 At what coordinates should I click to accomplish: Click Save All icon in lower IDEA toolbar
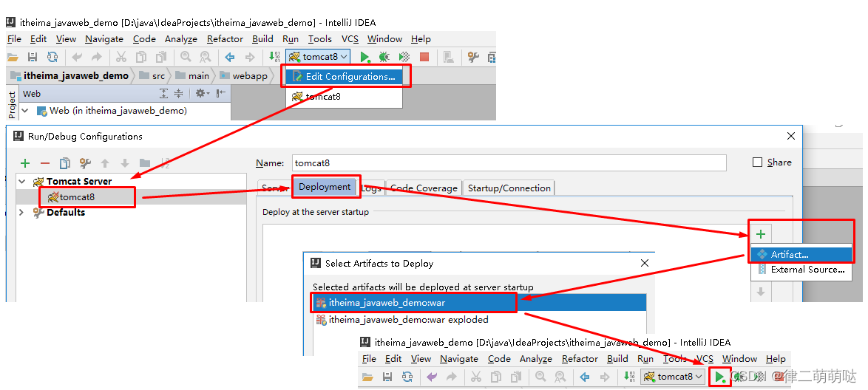coord(387,377)
